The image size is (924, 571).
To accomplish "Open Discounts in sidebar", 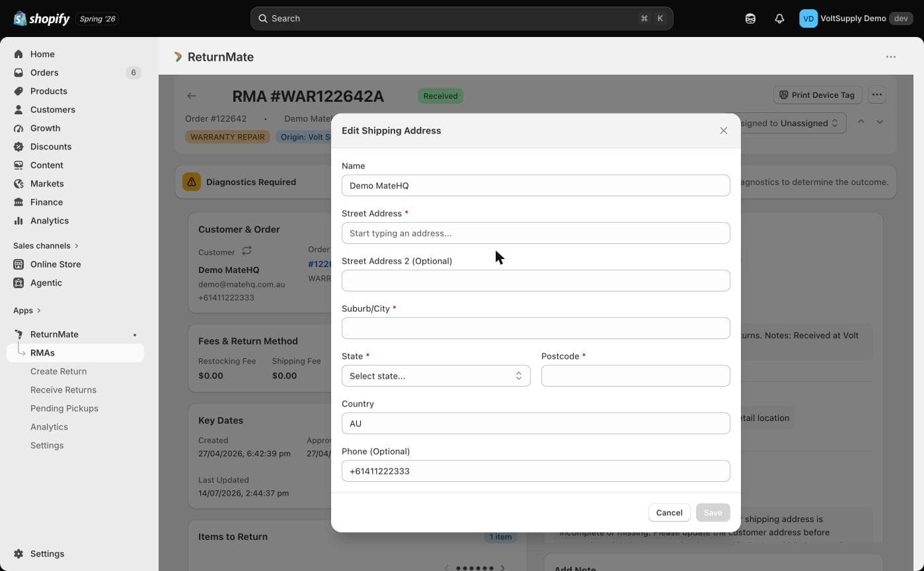I will (x=50, y=147).
